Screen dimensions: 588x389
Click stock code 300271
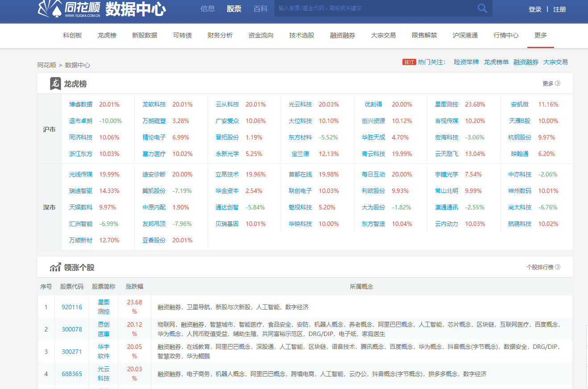pyautogui.click(x=72, y=352)
